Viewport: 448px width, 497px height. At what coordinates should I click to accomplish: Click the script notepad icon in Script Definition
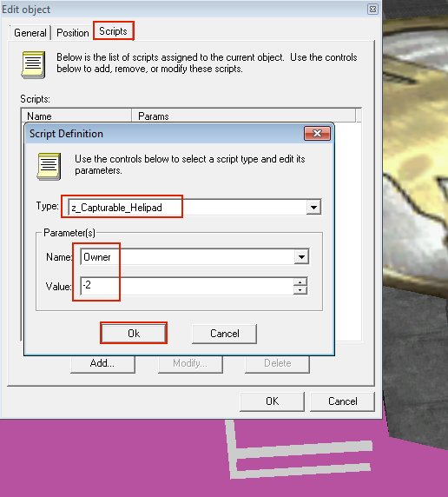click(49, 167)
